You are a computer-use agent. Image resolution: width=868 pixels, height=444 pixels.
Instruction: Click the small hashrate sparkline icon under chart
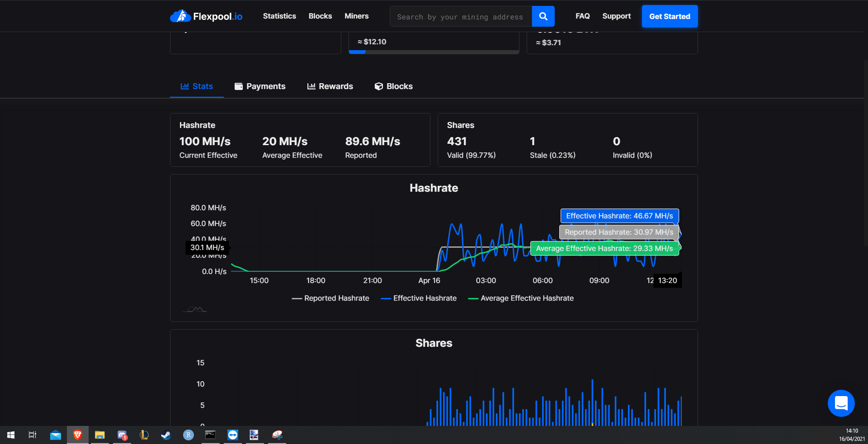click(194, 309)
